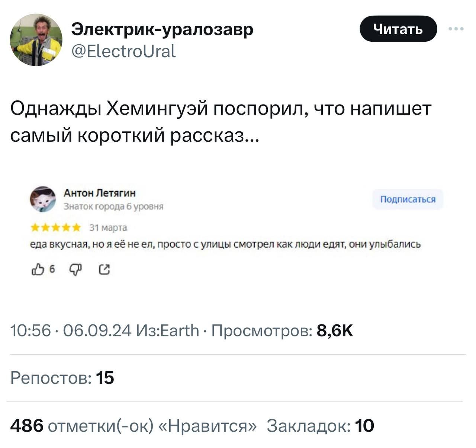
Task: Open the Антон Летягин reviewer name
Action: tap(100, 193)
